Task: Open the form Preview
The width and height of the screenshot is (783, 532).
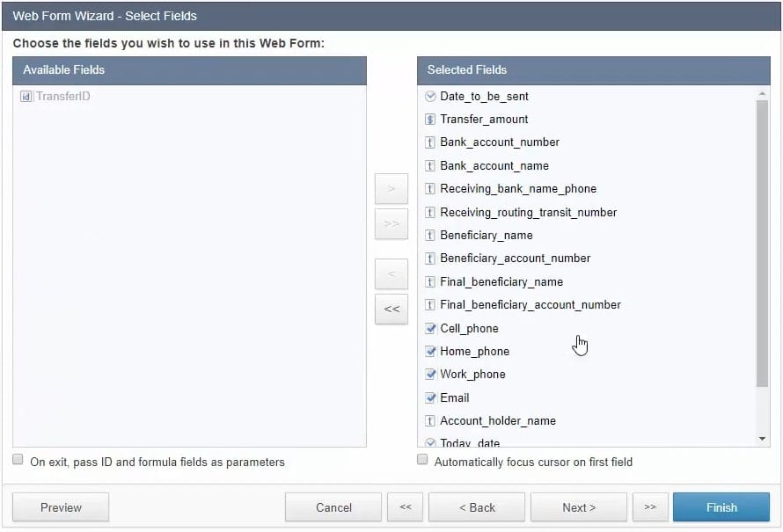Action: (61, 507)
